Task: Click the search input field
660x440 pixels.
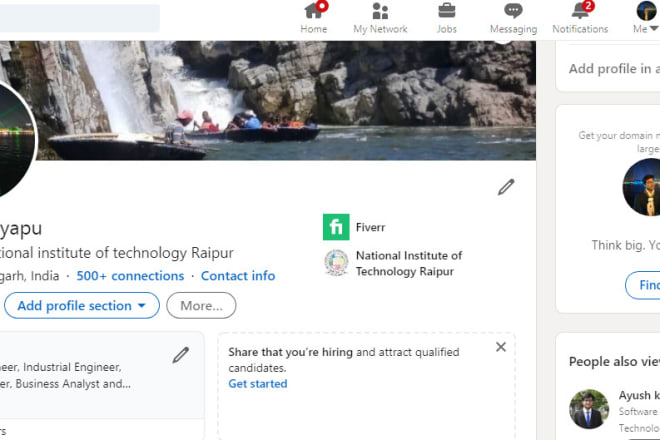Action: [x=79, y=18]
